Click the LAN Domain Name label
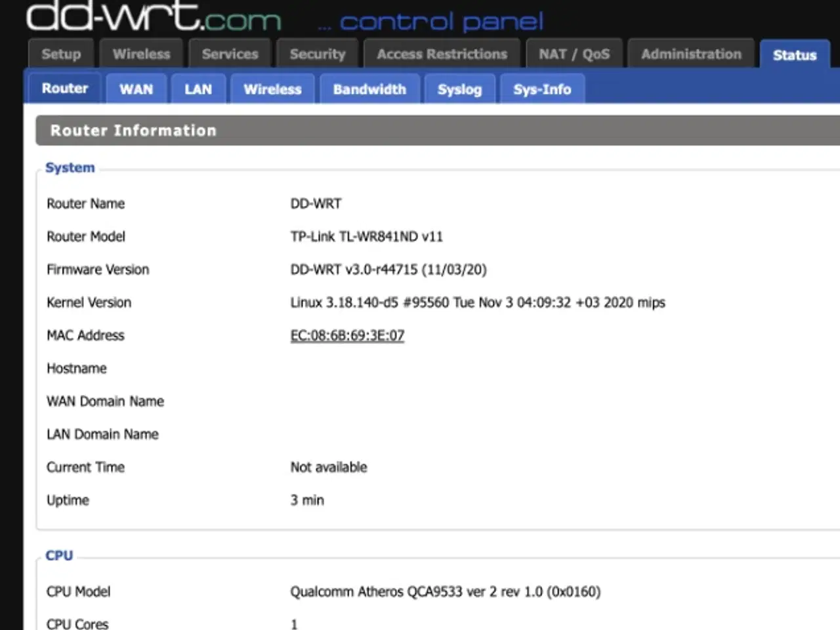The width and height of the screenshot is (840, 630). pos(102,434)
